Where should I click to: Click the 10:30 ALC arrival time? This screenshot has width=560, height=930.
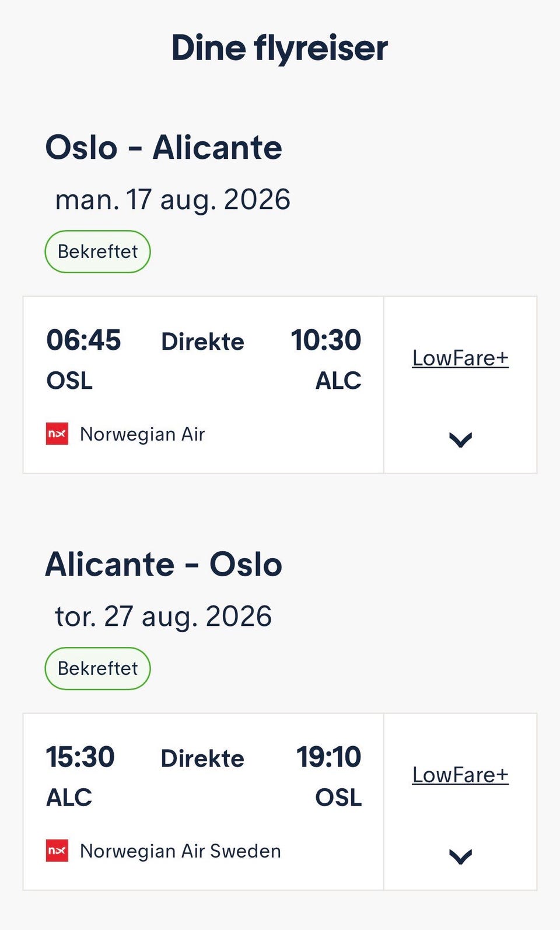326,340
